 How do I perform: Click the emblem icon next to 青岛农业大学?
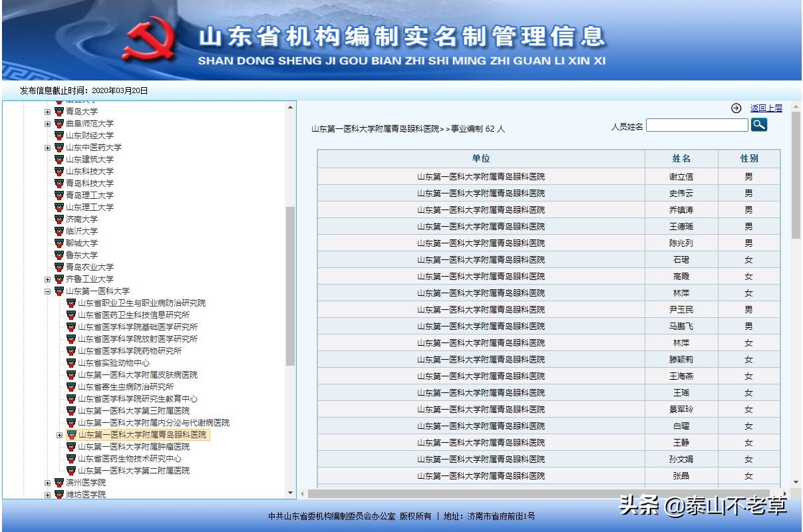[59, 267]
